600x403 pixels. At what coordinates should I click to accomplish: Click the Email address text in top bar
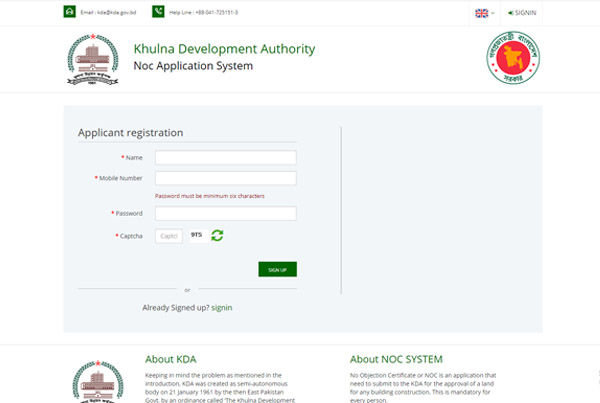click(108, 13)
